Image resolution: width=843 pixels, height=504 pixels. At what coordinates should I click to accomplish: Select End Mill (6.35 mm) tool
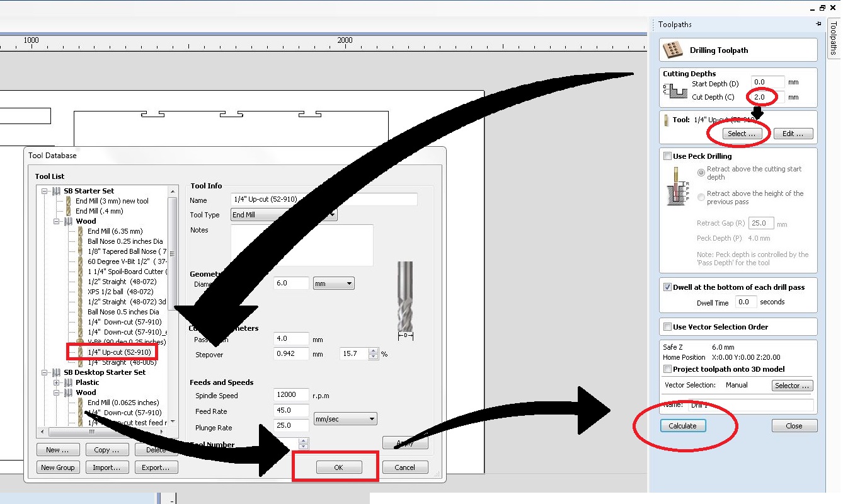click(115, 231)
